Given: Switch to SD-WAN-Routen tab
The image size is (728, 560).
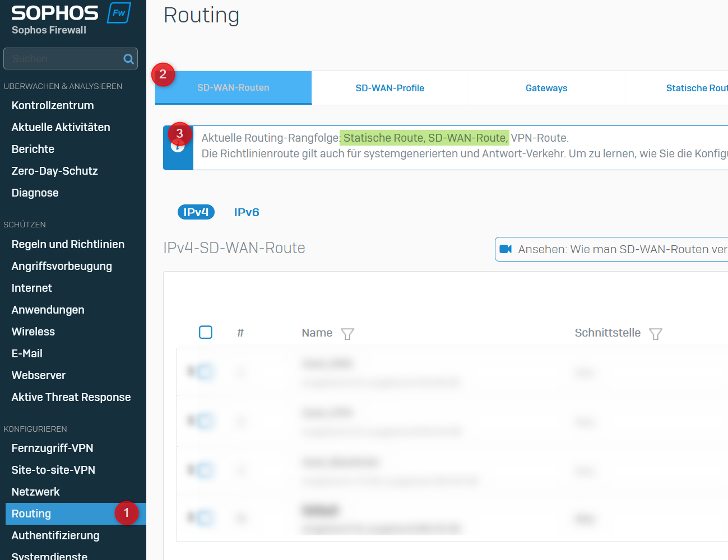Looking at the screenshot, I should pyautogui.click(x=233, y=88).
